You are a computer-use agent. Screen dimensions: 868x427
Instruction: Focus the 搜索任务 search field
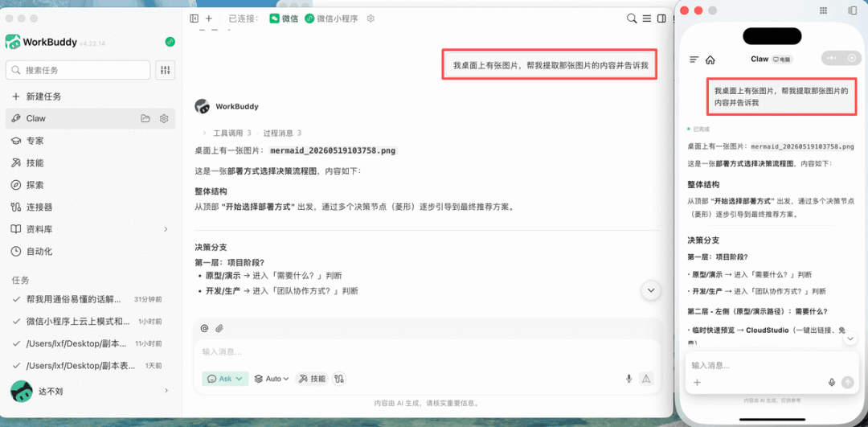coord(78,70)
